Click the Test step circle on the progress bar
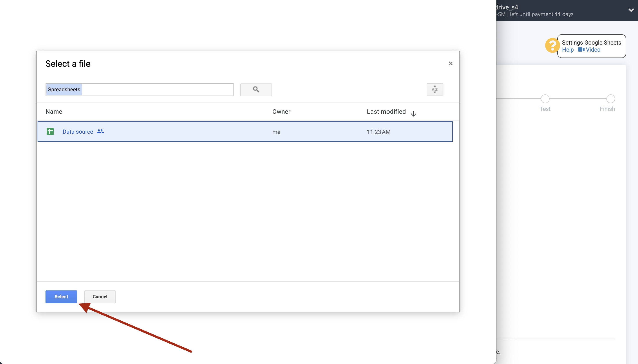The image size is (638, 364). pos(545,99)
